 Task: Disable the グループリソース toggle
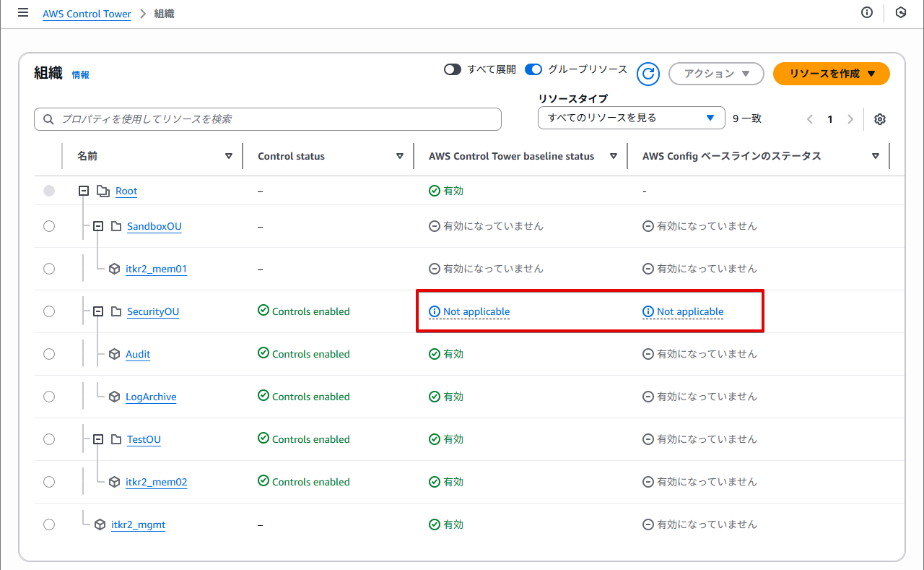[533, 70]
